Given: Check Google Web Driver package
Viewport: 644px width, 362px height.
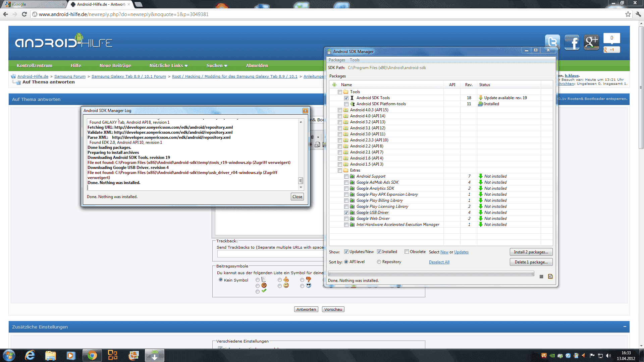Looking at the screenshot, I should click(346, 219).
